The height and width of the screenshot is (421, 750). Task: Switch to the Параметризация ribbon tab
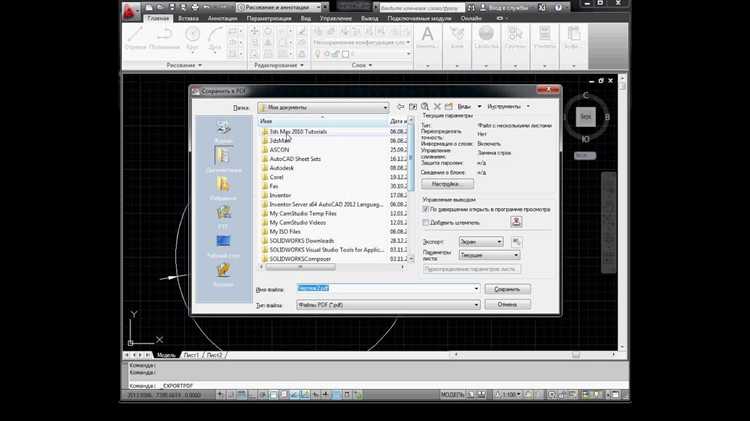coord(269,18)
